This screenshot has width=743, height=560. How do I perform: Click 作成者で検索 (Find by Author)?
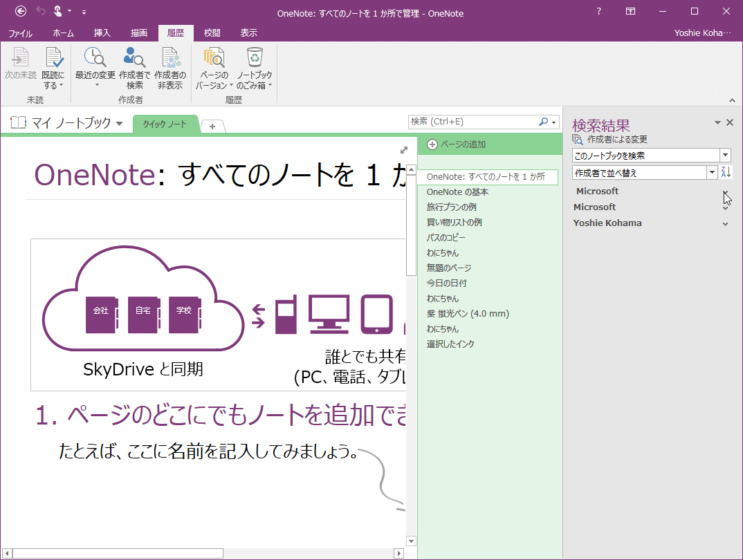click(x=135, y=68)
